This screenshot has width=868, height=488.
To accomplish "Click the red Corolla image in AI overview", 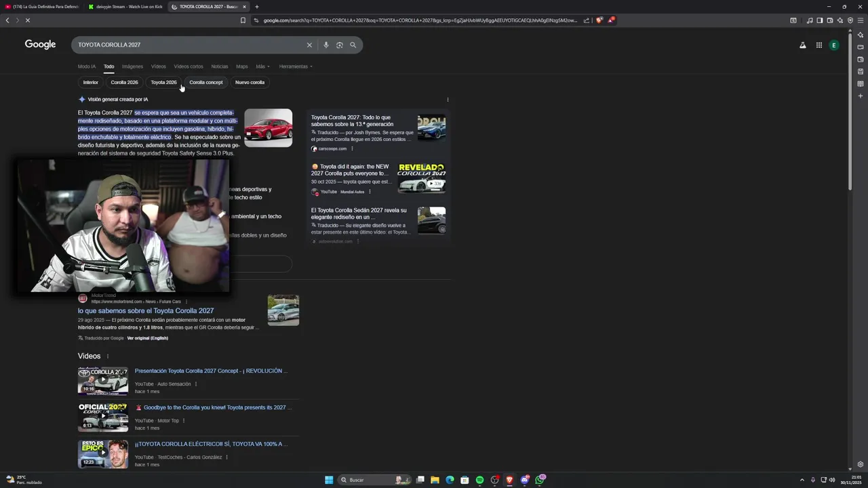I will click(x=269, y=128).
